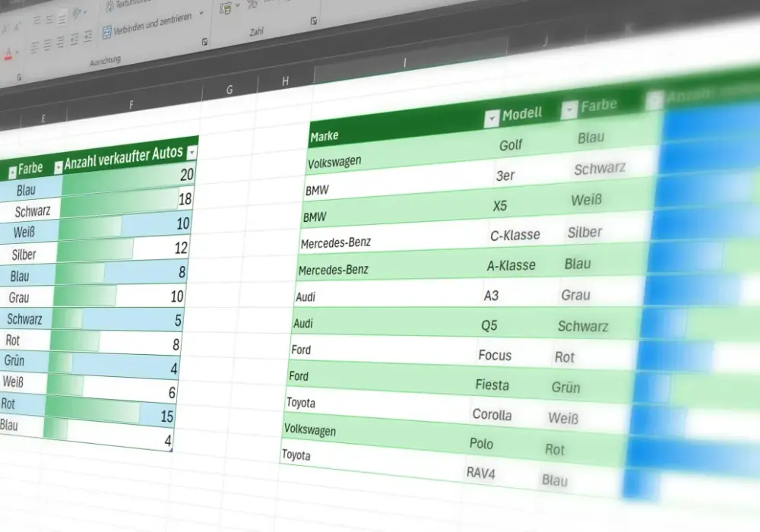The height and width of the screenshot is (532, 760).
Task: Select column header H
Action: (286, 81)
